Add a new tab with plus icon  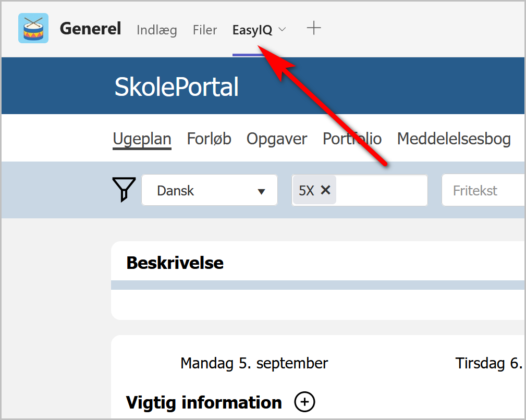pyautogui.click(x=314, y=28)
